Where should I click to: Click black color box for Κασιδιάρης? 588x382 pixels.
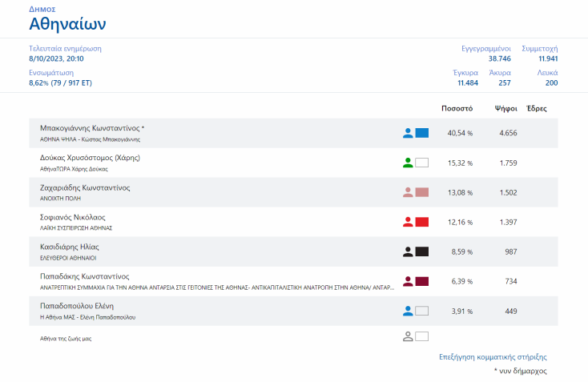[x=422, y=251]
